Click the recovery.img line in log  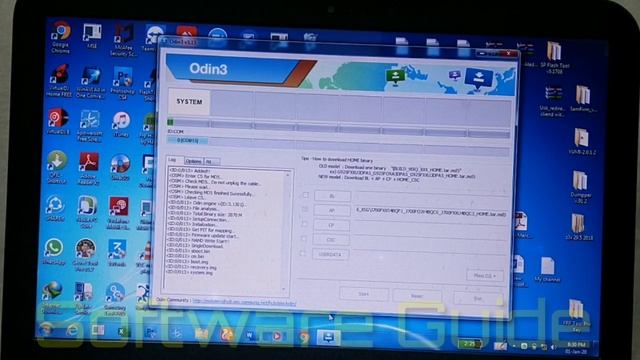[192, 268]
